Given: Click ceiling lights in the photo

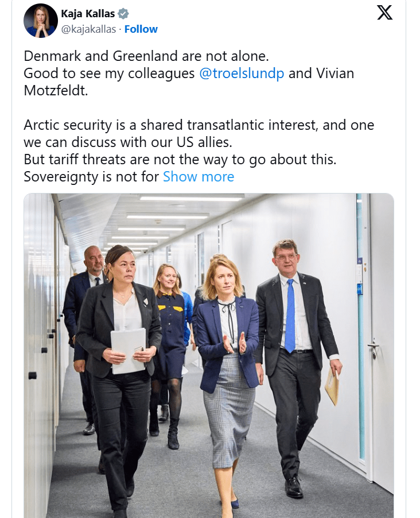Looking at the screenshot, I should coord(168,216).
